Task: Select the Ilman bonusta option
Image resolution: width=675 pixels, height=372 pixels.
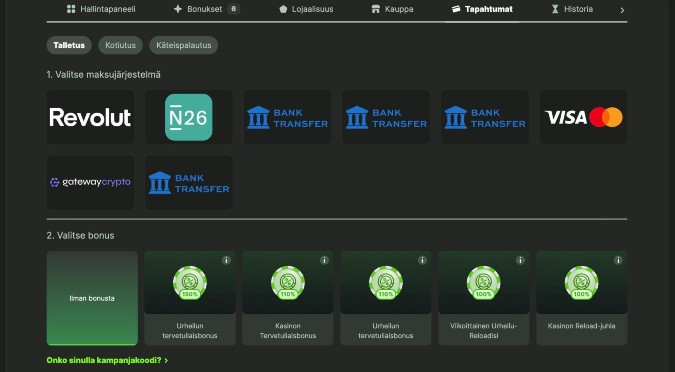Action: [92, 298]
